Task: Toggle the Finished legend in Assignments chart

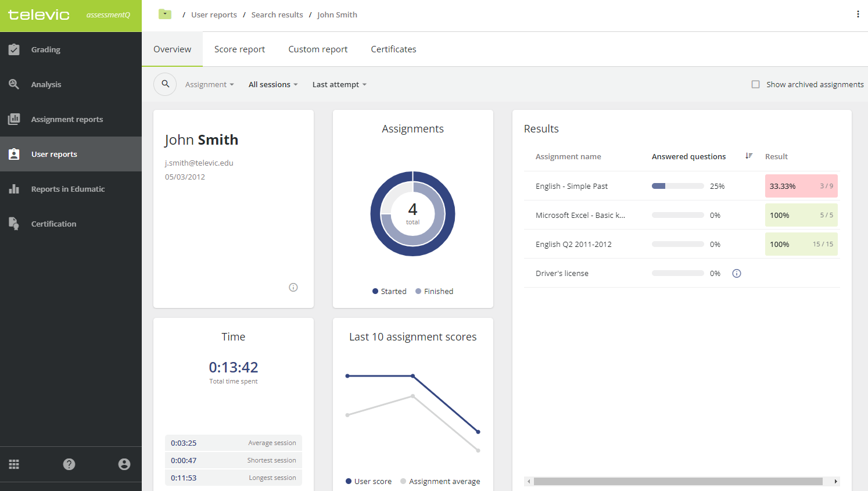Action: point(434,291)
